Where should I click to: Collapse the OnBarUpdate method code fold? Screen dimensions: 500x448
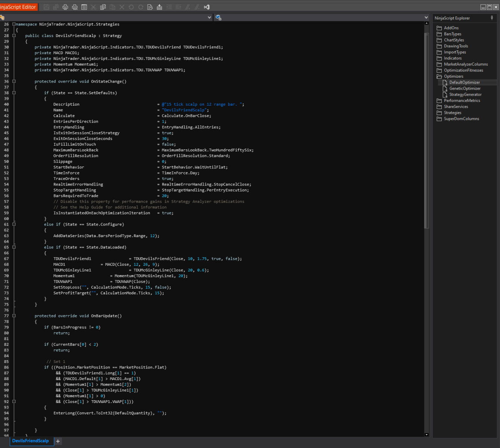click(14, 316)
